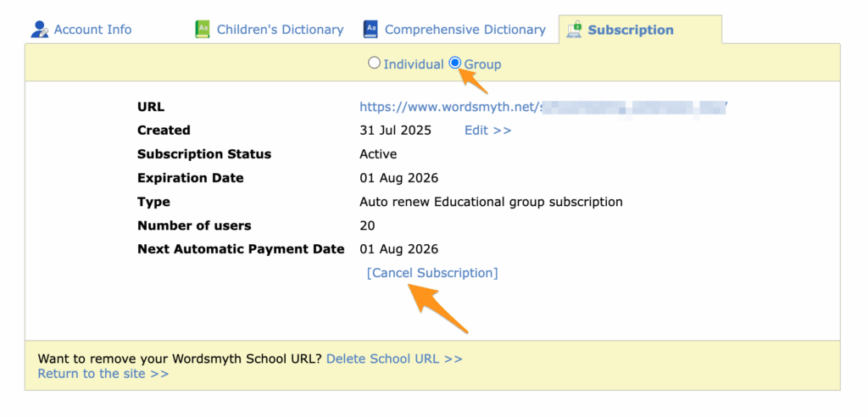Click the 'Number of users' label

tap(194, 225)
